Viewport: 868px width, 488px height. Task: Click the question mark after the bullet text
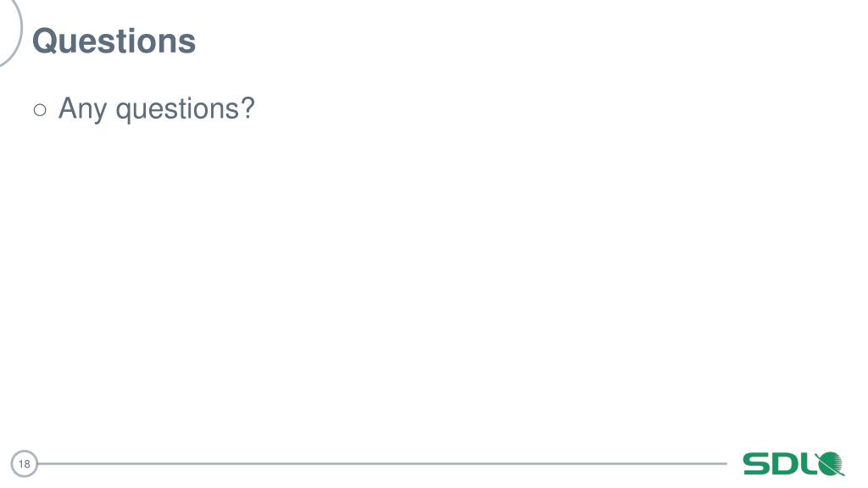click(x=248, y=108)
